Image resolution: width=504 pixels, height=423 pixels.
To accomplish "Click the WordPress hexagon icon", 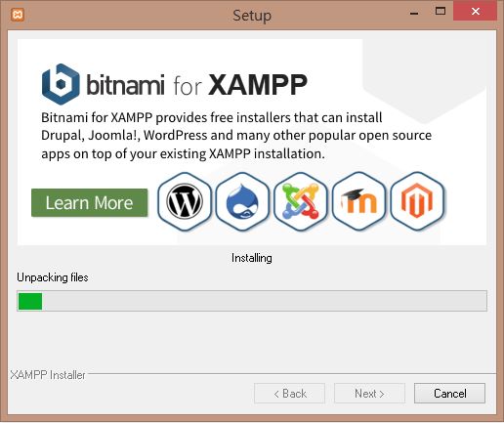I will (185, 201).
